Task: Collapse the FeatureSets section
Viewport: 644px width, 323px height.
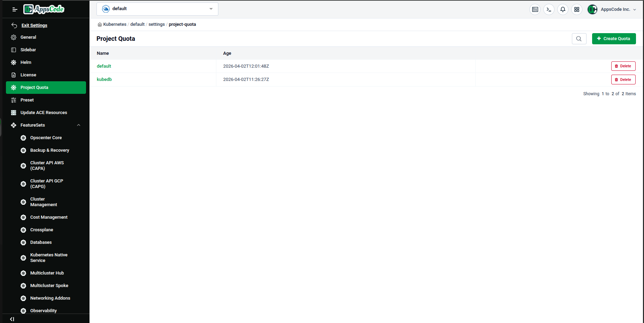Action: pos(79,125)
